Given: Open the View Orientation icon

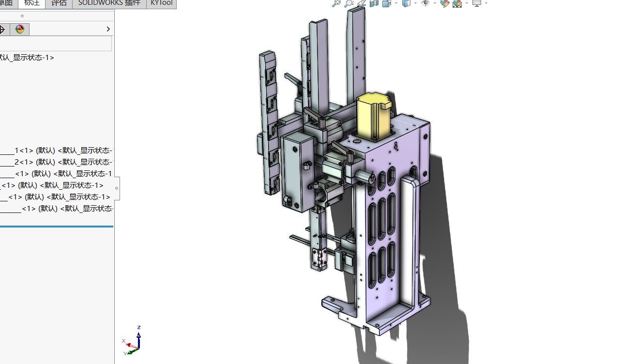Looking at the screenshot, I should pyautogui.click(x=386, y=3).
